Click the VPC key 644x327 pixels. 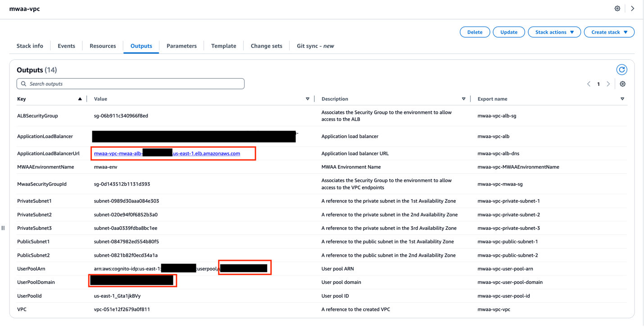click(x=22, y=310)
